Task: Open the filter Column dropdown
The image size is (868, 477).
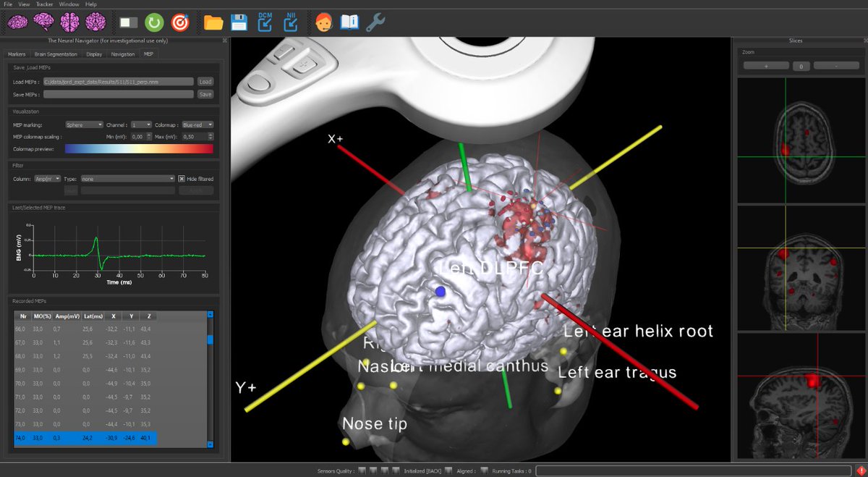Action: point(47,178)
